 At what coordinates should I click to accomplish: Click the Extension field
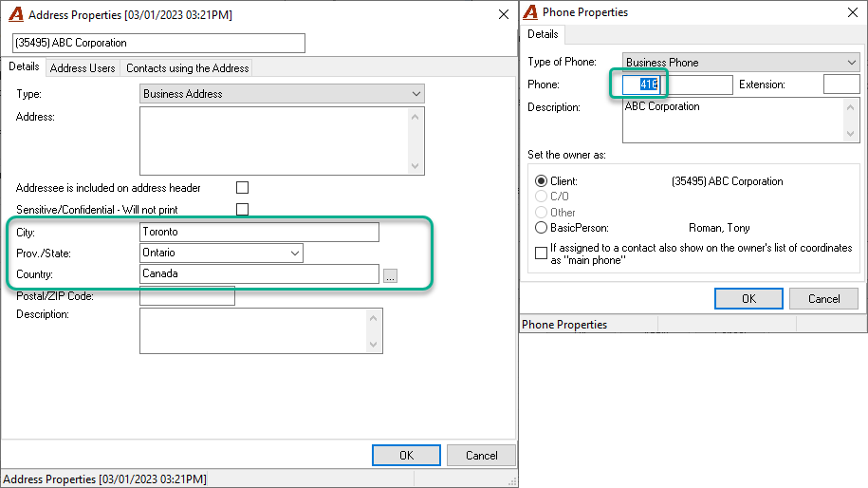pos(841,84)
